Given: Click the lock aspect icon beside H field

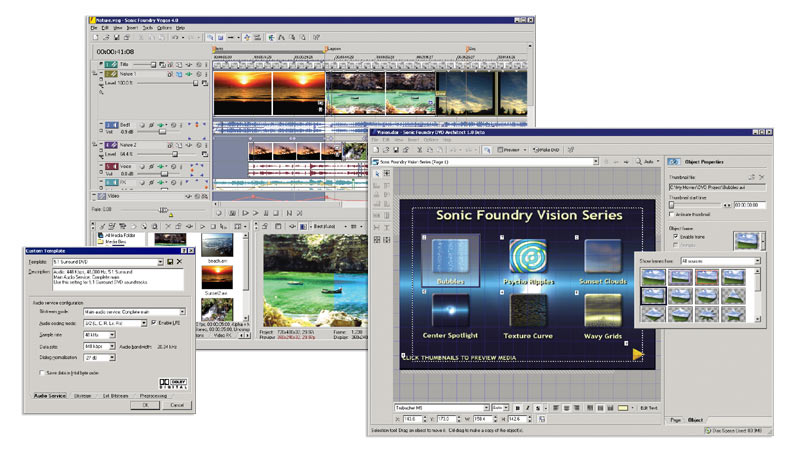Looking at the screenshot, I should [541, 419].
